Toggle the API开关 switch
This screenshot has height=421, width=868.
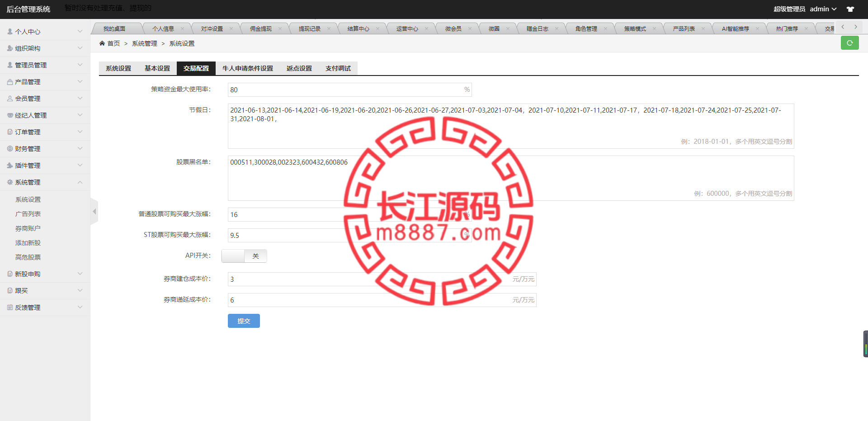tap(244, 256)
